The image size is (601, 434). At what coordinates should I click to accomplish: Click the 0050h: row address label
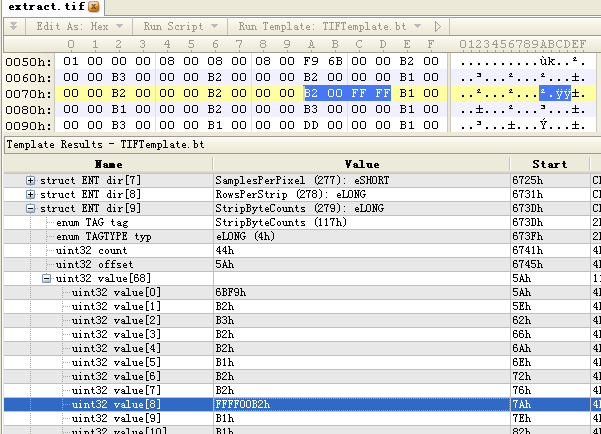[x=28, y=62]
